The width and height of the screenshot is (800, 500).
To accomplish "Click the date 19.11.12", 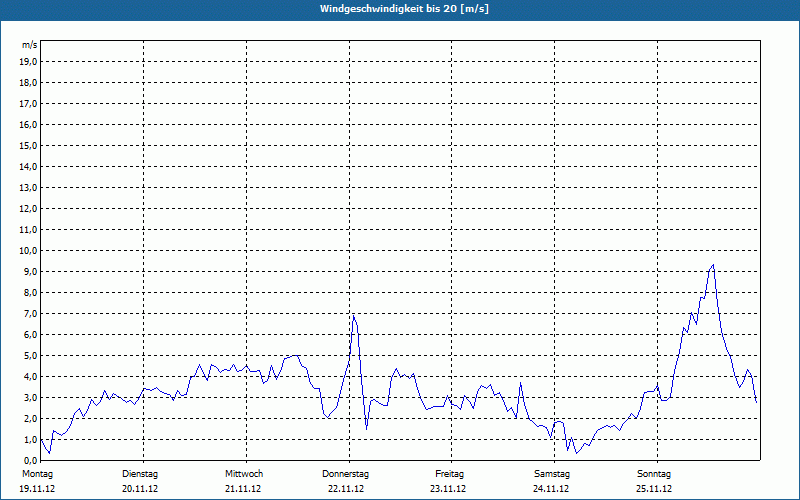I will pyautogui.click(x=37, y=489).
